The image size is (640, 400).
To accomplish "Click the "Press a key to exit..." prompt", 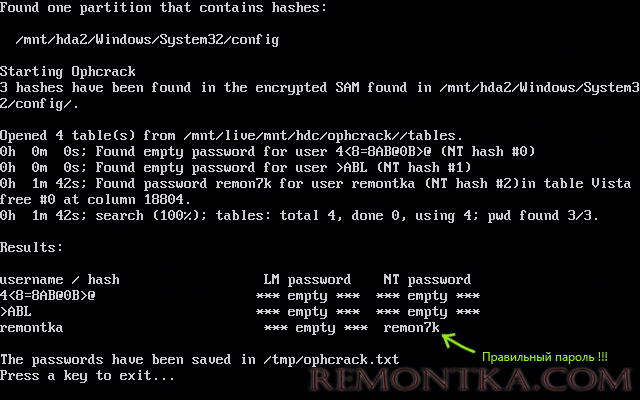I will (88, 375).
